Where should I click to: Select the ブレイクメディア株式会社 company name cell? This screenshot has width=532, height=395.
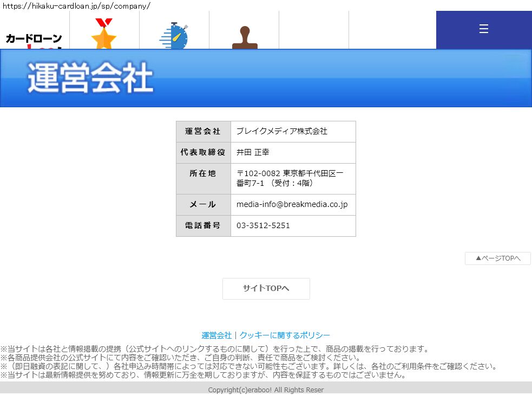coord(281,131)
